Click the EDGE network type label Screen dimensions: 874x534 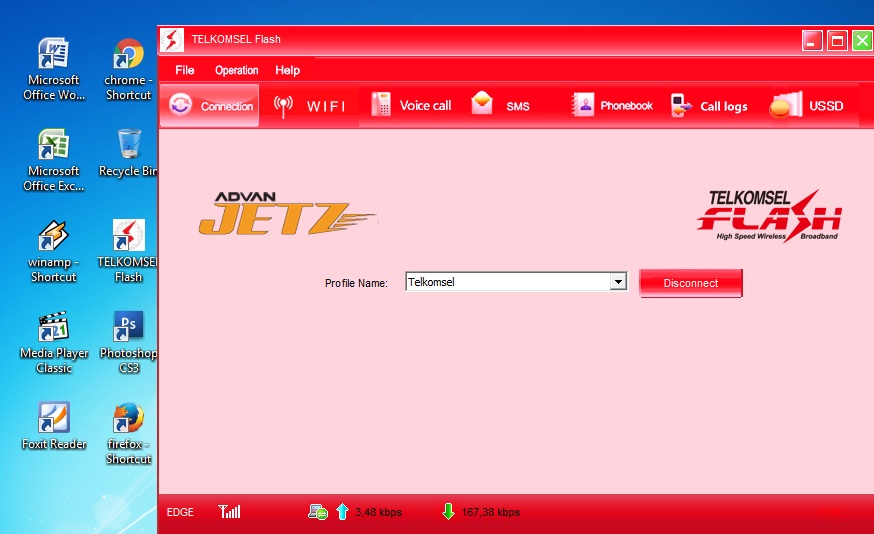point(180,512)
